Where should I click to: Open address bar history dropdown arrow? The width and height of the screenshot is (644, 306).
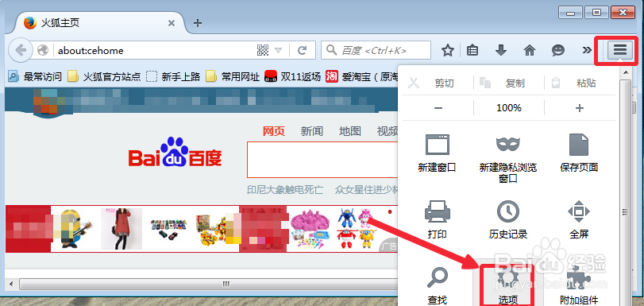click(x=278, y=51)
